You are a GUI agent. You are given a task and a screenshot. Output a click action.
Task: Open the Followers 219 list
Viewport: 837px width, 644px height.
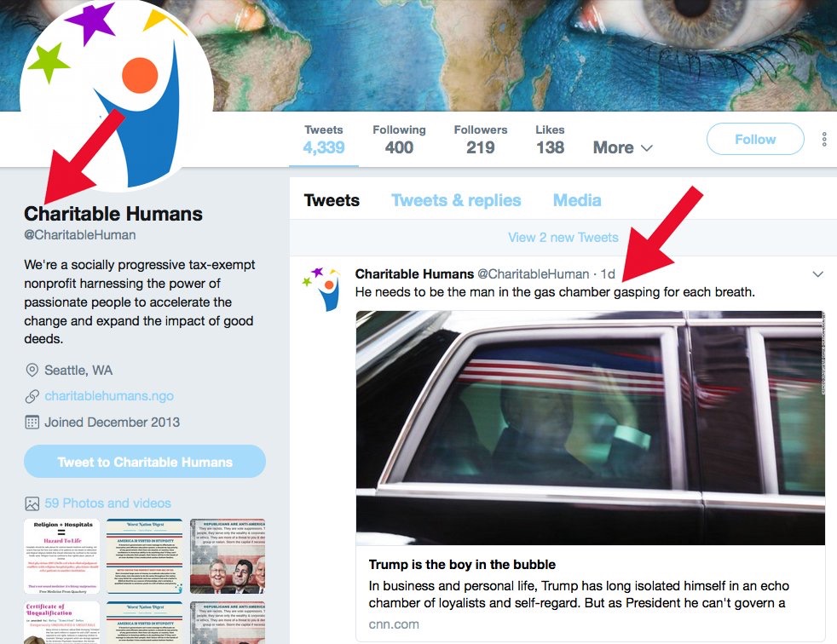point(481,140)
